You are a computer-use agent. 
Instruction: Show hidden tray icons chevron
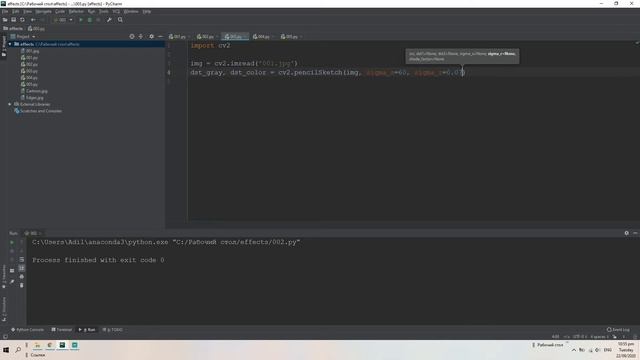(x=573, y=350)
